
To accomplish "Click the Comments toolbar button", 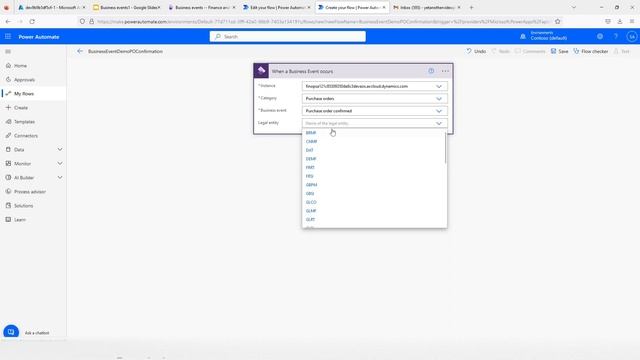I will point(530,51).
